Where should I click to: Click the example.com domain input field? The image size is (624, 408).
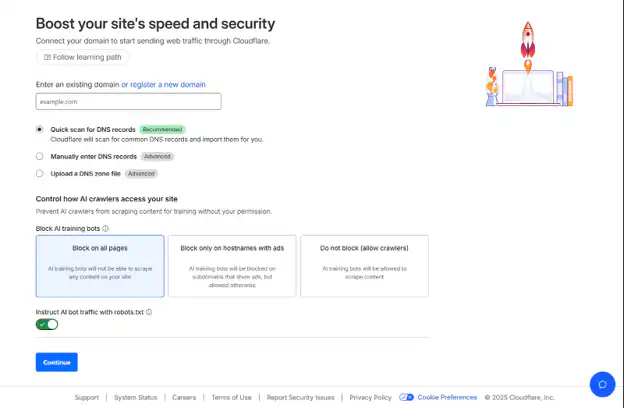[x=128, y=101]
